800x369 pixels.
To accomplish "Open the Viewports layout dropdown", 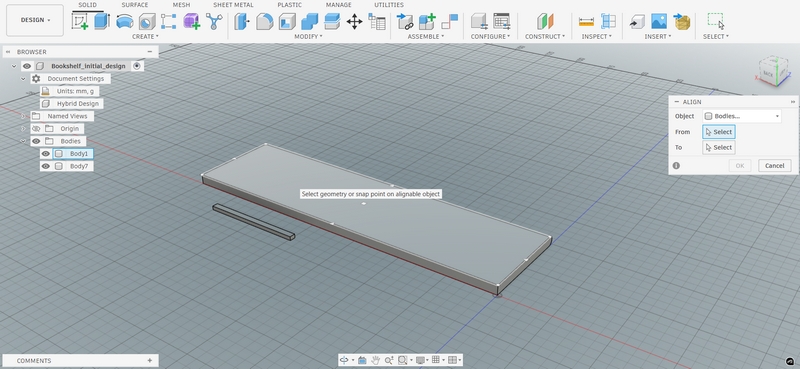I will pyautogui.click(x=454, y=360).
